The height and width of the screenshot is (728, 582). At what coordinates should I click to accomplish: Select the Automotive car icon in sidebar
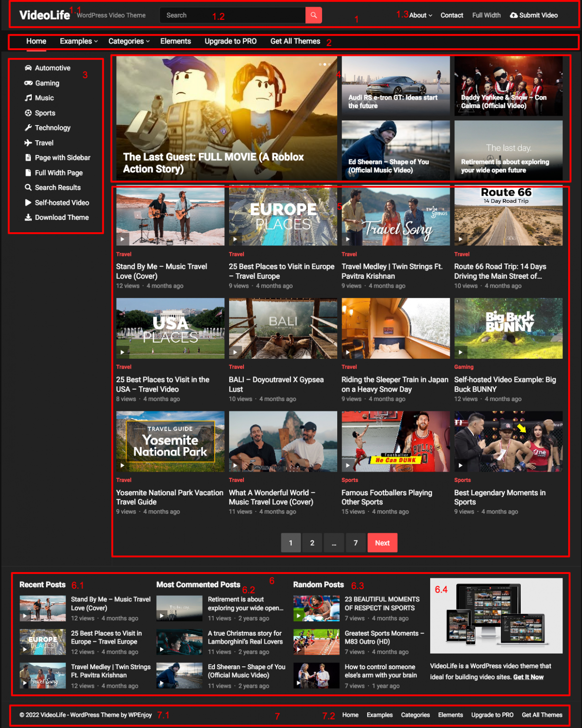pyautogui.click(x=28, y=68)
